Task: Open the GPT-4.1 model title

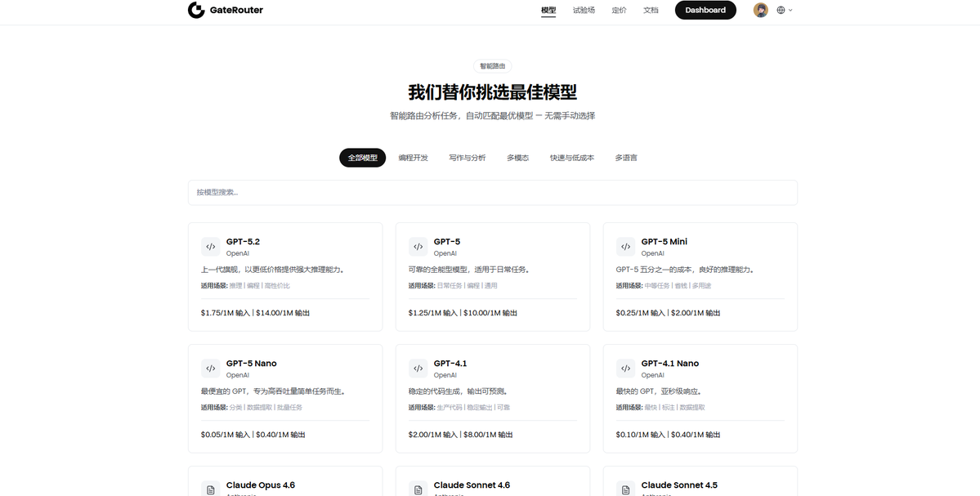Action: click(450, 364)
